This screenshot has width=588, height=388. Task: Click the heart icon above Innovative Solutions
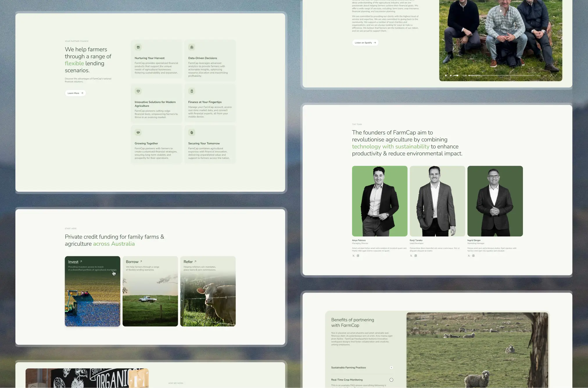point(138,91)
